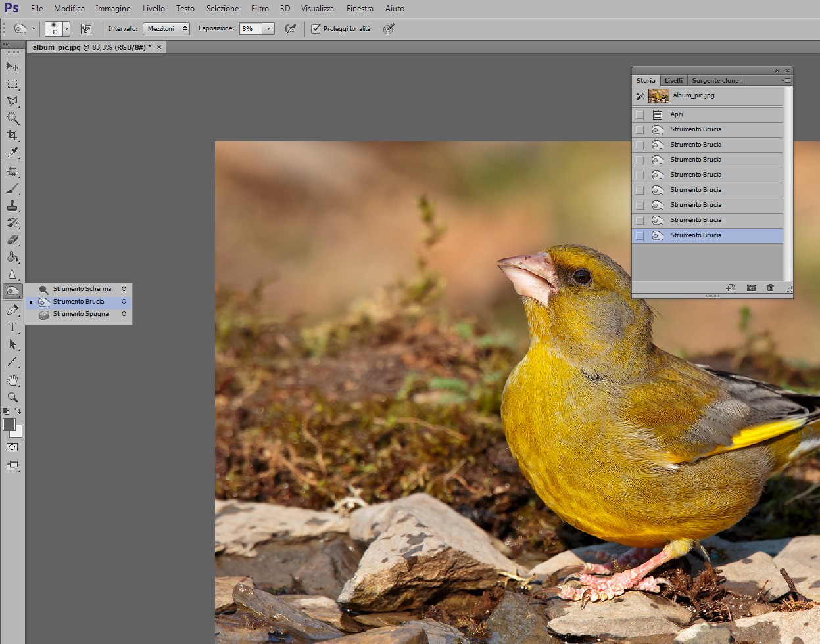Change the screen mode
The width and height of the screenshot is (820, 644).
click(x=12, y=465)
